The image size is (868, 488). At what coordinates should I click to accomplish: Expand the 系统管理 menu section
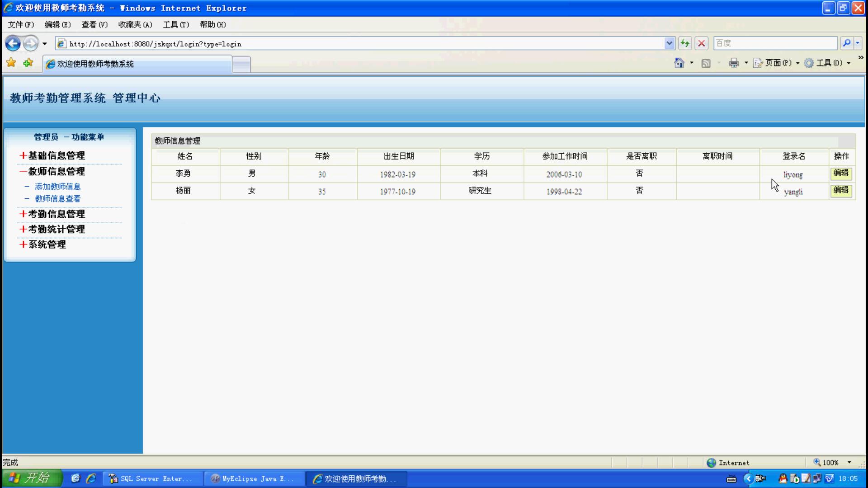(42, 244)
